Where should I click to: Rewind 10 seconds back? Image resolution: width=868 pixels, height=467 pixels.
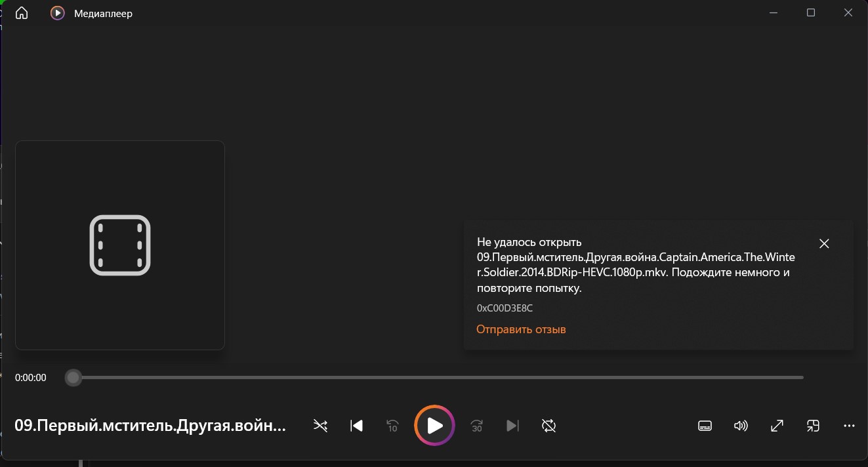[x=392, y=426]
